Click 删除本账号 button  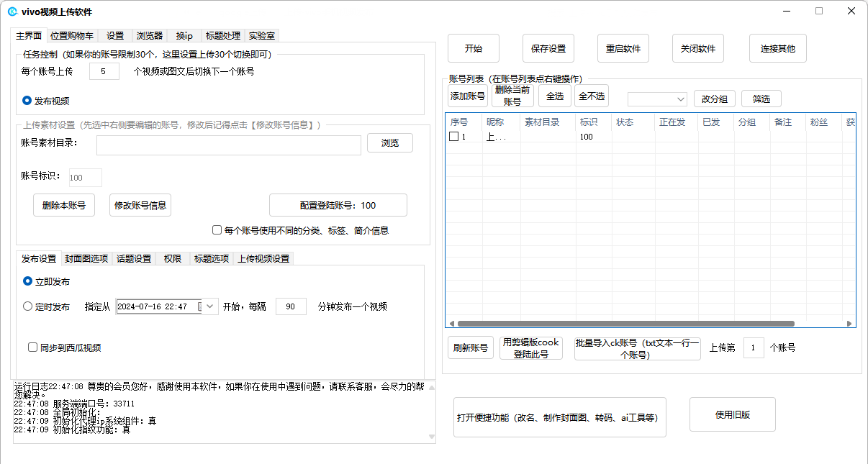coord(64,205)
